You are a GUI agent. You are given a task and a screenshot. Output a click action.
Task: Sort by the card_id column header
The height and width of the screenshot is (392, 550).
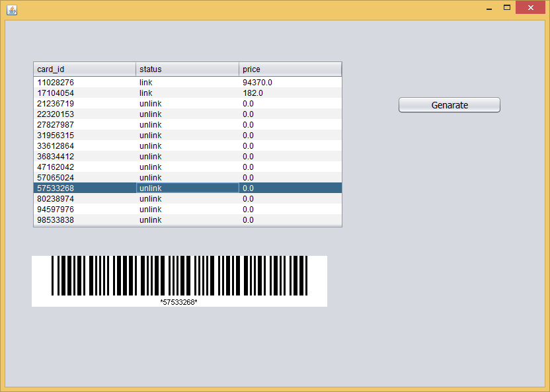tap(84, 69)
